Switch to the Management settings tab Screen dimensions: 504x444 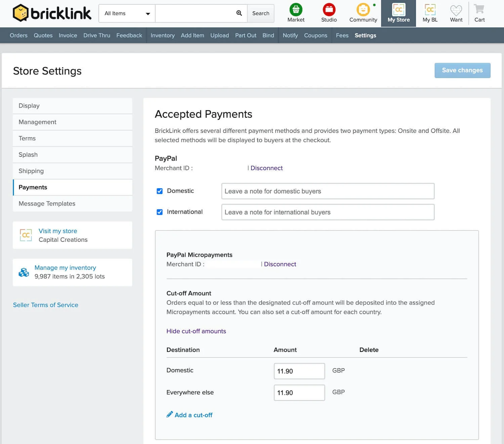point(73,122)
